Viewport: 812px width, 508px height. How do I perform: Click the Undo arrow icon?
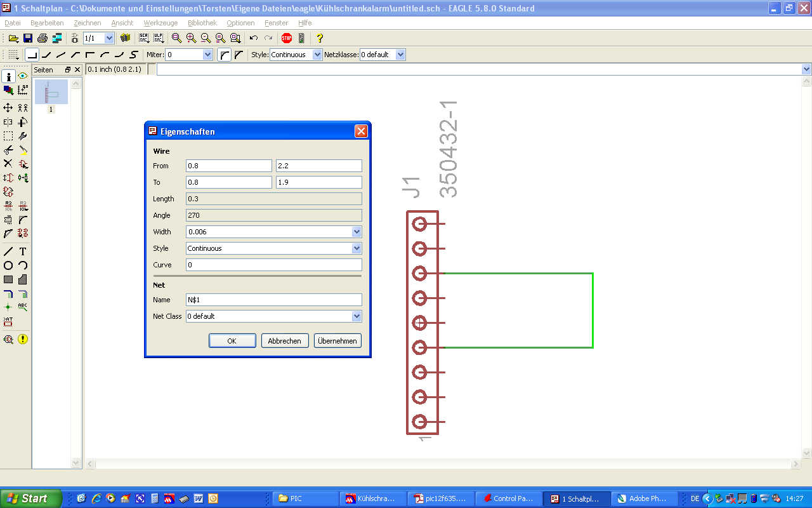pos(254,38)
